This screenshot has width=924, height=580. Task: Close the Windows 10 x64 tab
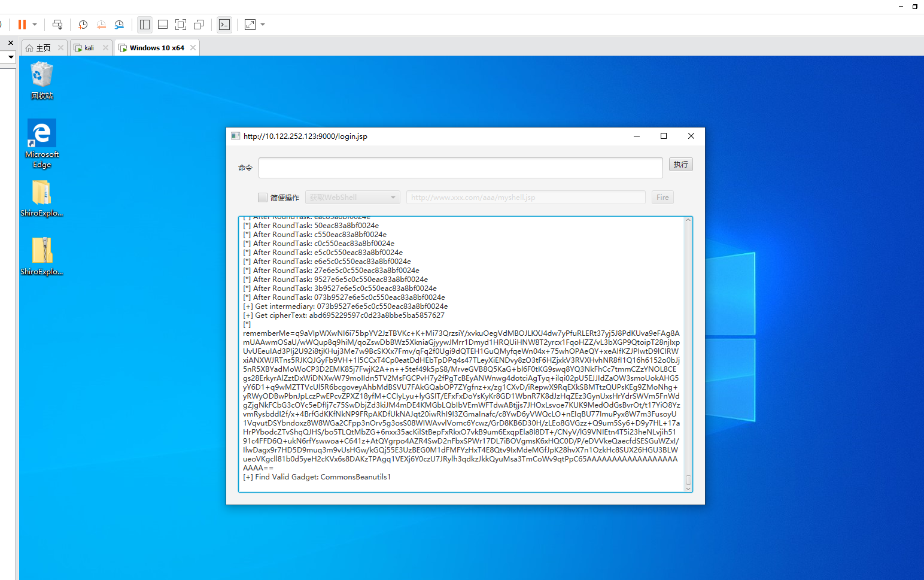click(x=193, y=48)
